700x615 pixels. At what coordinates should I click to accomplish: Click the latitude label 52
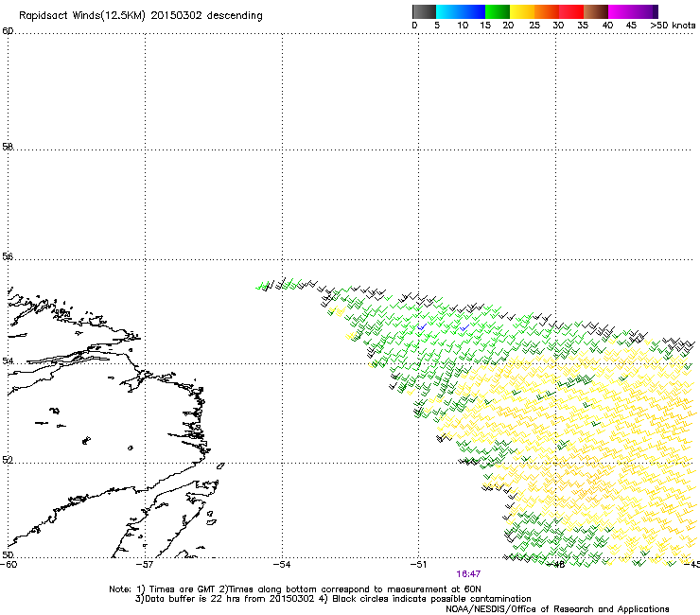[x=8, y=460]
